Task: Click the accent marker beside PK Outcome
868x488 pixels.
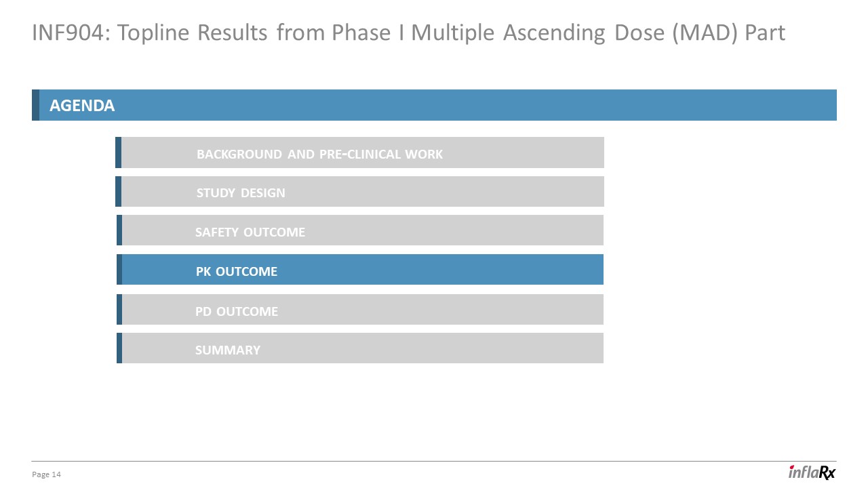Action: tap(119, 270)
